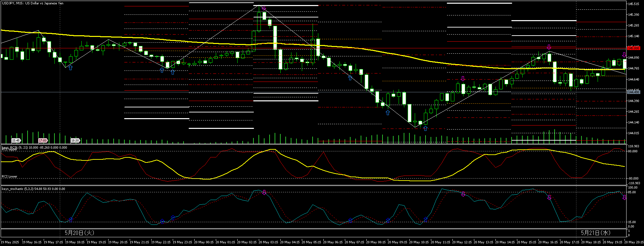Click the 5月21日(水) date label
Screen dimensions: 644x246
[596, 233]
